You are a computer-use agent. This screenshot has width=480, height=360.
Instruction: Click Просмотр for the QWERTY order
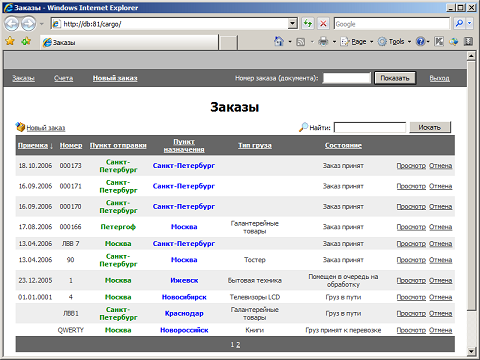(411, 330)
